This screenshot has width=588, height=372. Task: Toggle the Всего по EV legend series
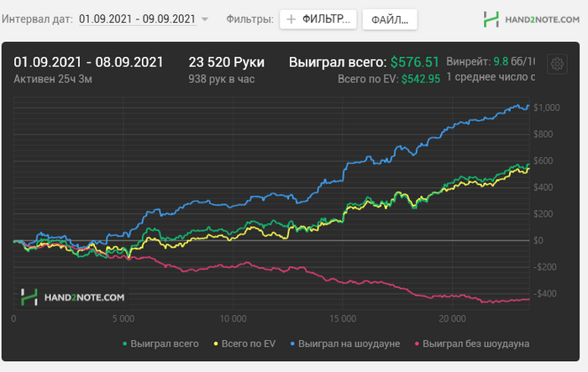244,344
